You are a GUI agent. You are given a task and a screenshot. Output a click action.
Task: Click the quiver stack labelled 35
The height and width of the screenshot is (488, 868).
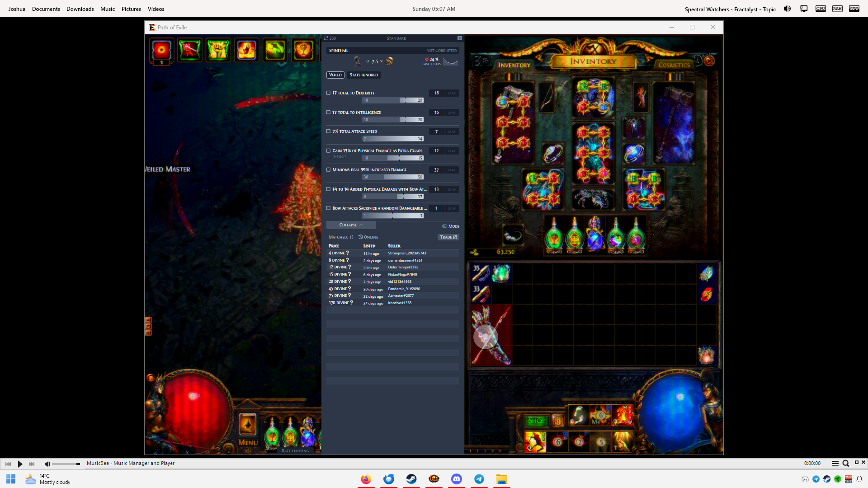pyautogui.click(x=481, y=273)
